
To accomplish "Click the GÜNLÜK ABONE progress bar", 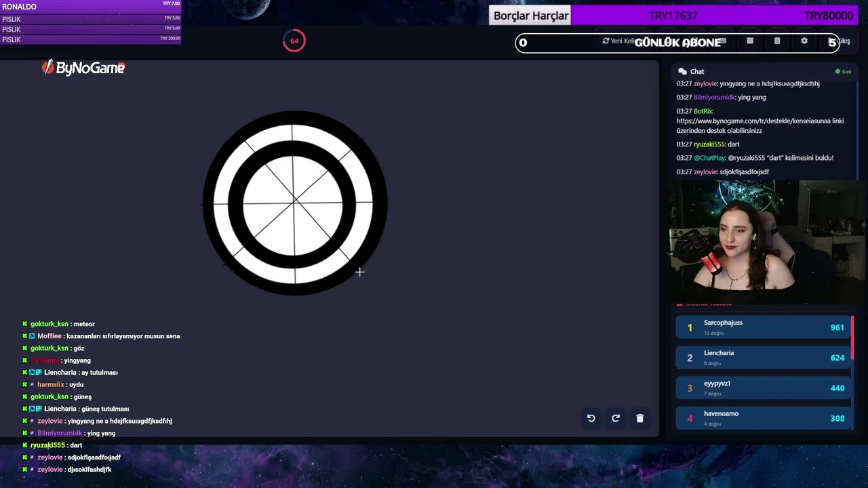I will [x=677, y=43].
